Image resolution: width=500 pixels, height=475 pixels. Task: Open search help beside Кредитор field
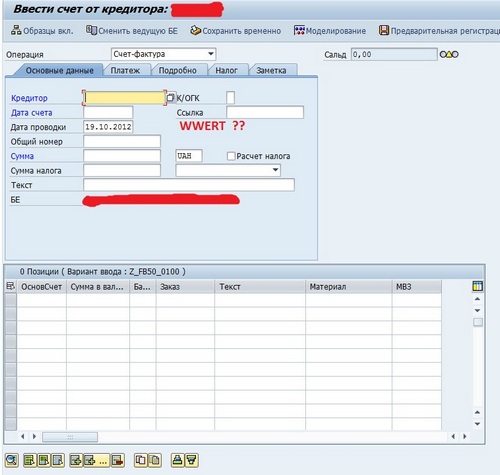tap(170, 98)
